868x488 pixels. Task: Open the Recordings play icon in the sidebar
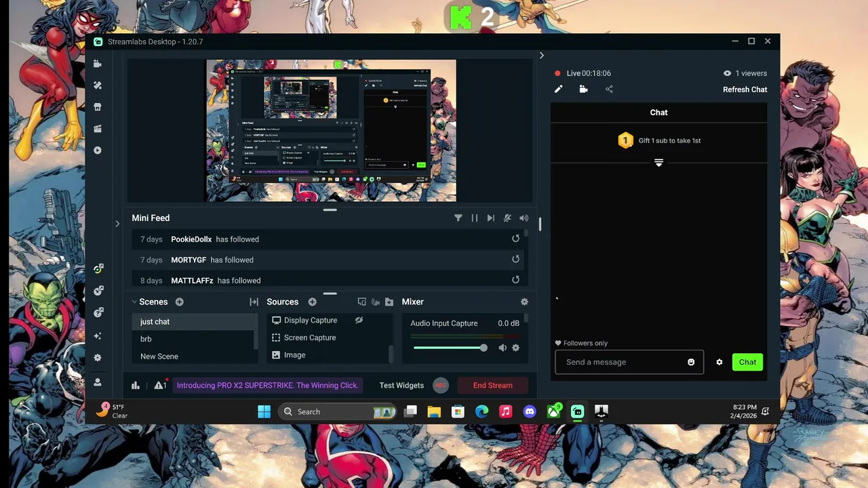[98, 150]
